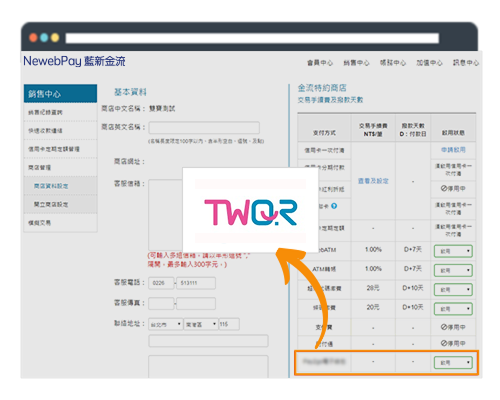The height and width of the screenshot is (400, 500).
Task: Click the address line input under 聯絡地址
Action: click(208, 341)
